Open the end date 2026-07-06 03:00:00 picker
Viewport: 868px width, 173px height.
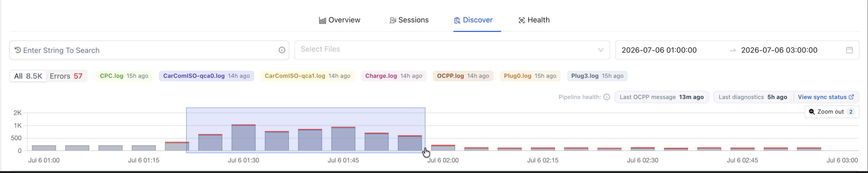(779, 50)
